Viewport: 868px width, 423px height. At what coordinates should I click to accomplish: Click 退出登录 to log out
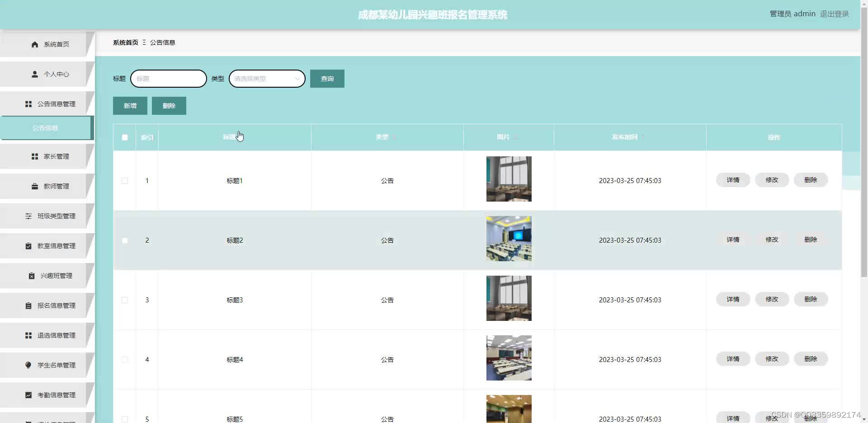835,14
